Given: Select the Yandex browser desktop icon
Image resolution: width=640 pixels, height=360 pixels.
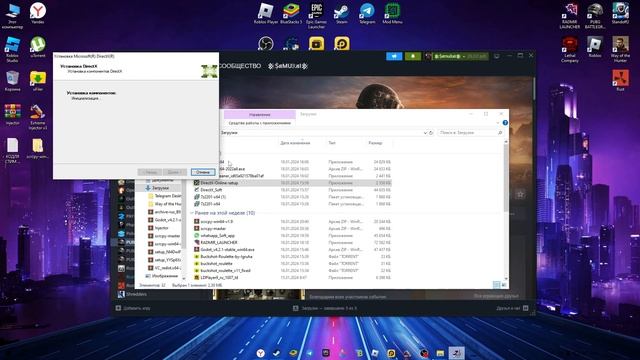Looking at the screenshot, I should 38,13.
